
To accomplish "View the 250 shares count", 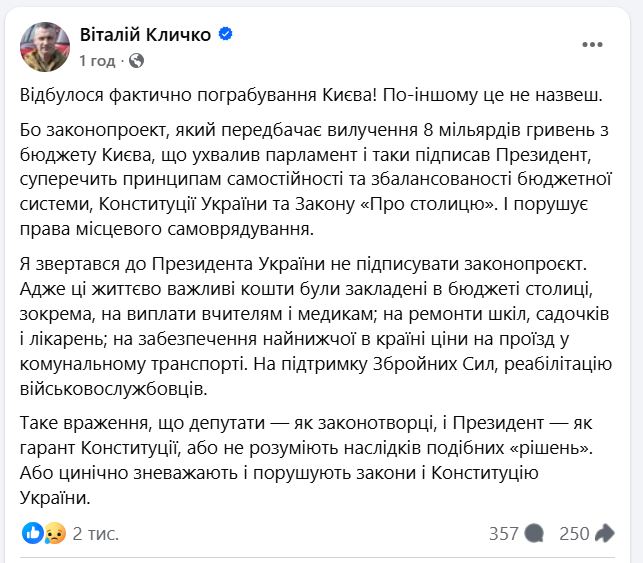I will coord(573,533).
